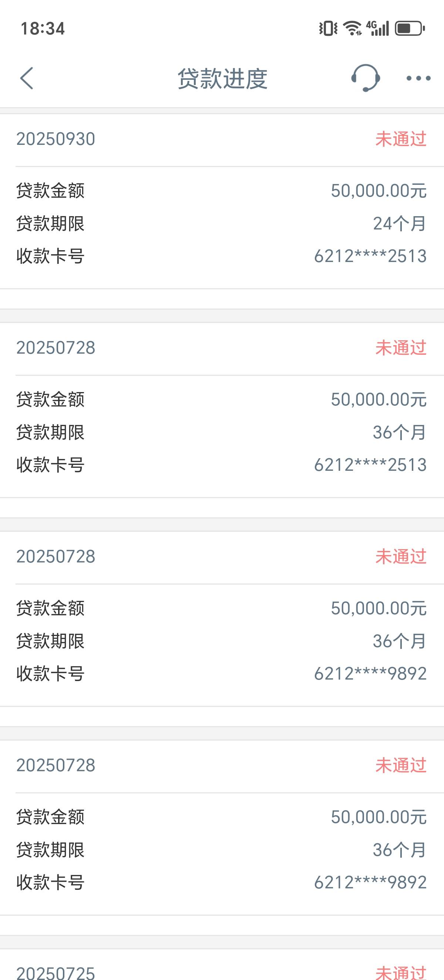The width and height of the screenshot is (444, 980).
Task: Tap the battery status icon
Action: [410, 28]
